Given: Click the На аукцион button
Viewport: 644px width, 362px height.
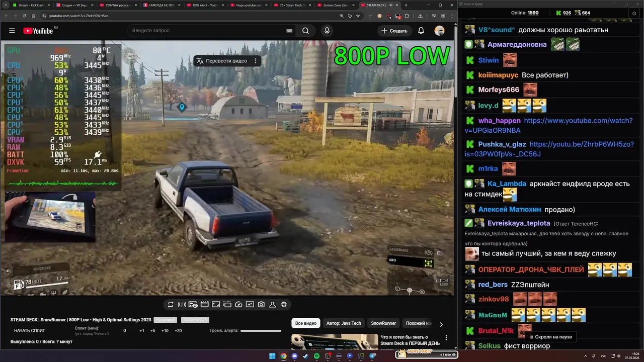Looking at the screenshot, I should (x=166, y=320).
